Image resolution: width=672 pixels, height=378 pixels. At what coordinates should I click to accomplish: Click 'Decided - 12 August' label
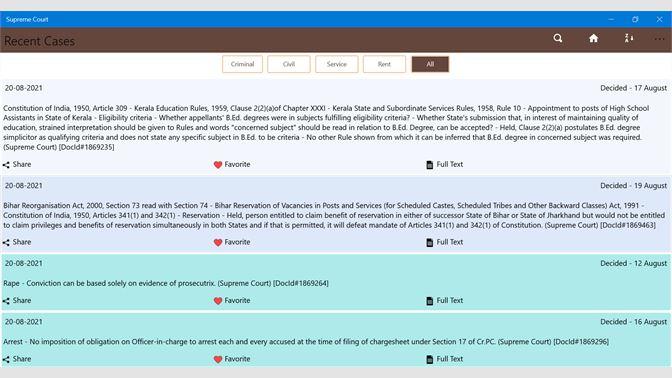[633, 263]
